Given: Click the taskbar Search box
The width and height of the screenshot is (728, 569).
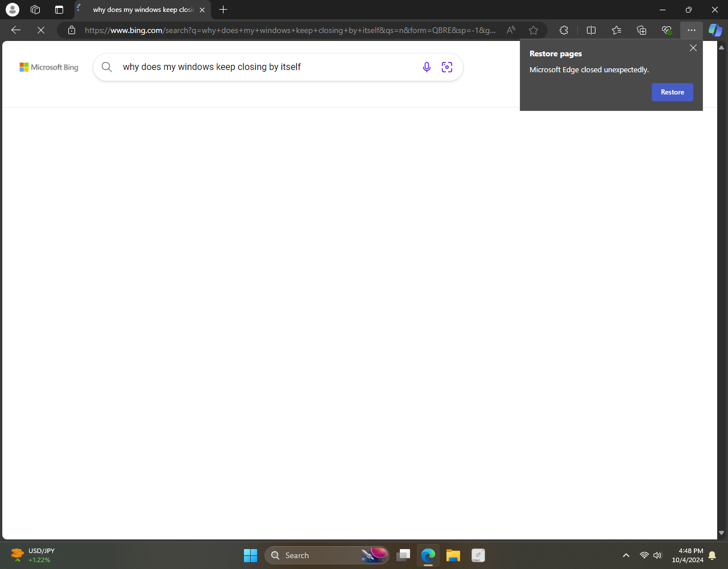Looking at the screenshot, I should pyautogui.click(x=327, y=555).
